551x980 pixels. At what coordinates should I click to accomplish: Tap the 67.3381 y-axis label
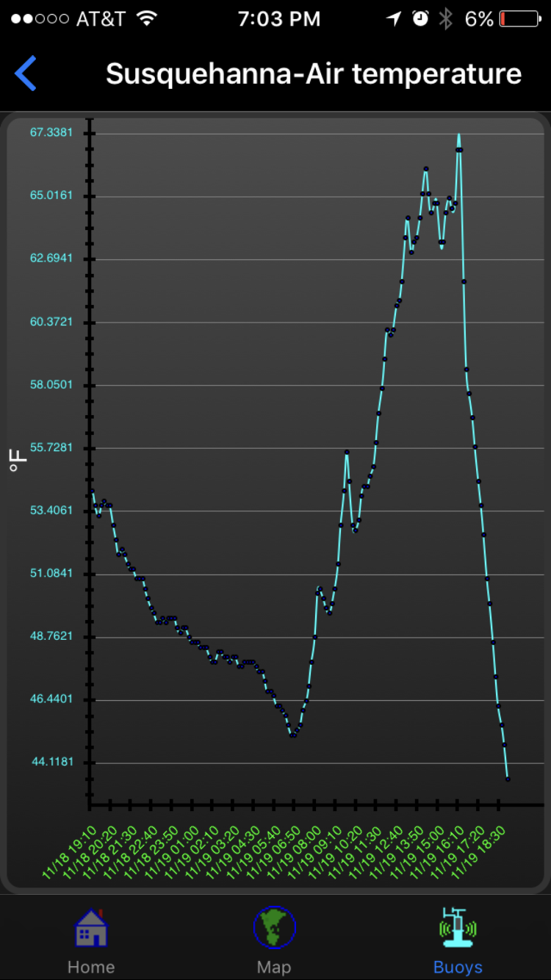(51, 132)
